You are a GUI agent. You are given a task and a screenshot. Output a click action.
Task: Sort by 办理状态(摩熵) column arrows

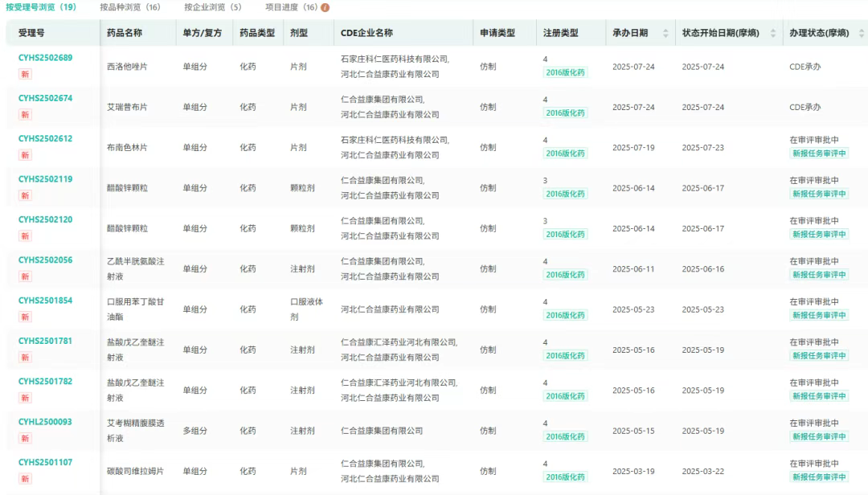[x=861, y=33]
